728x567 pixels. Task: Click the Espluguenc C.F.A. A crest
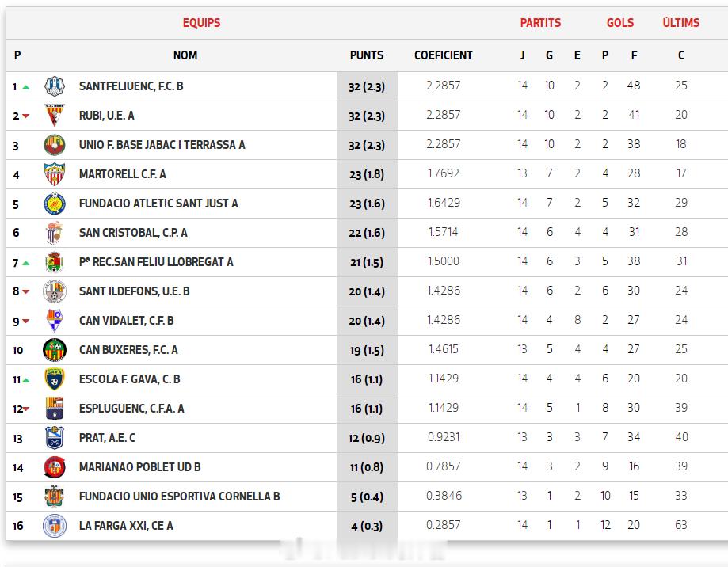click(x=55, y=409)
